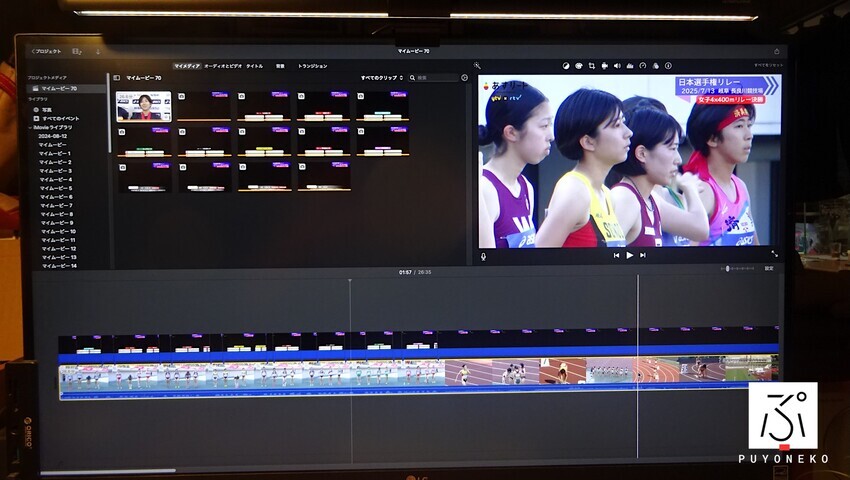Viewport: 850px width, 480px height.
Task: Select マイムービー 5 in library
Action: pos(55,188)
